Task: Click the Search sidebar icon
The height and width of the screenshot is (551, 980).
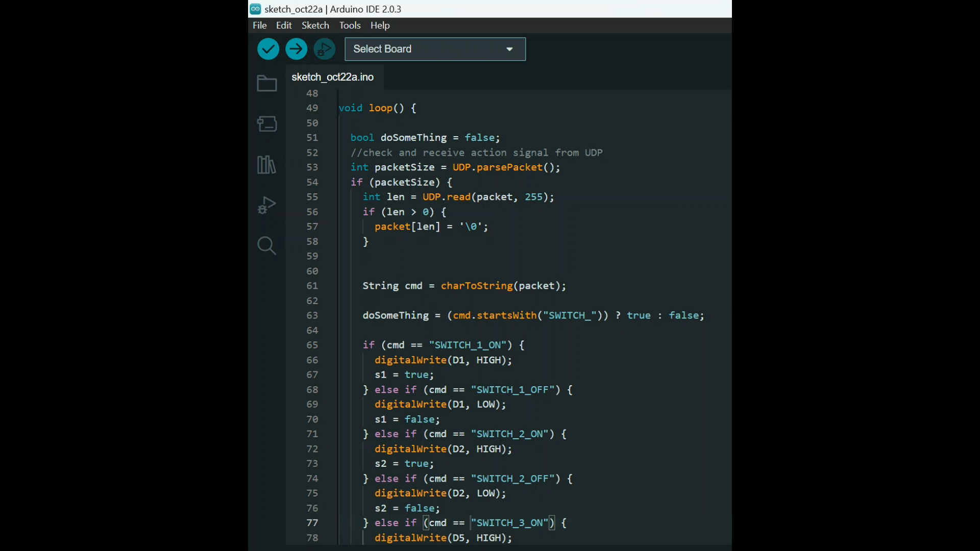Action: click(x=267, y=245)
